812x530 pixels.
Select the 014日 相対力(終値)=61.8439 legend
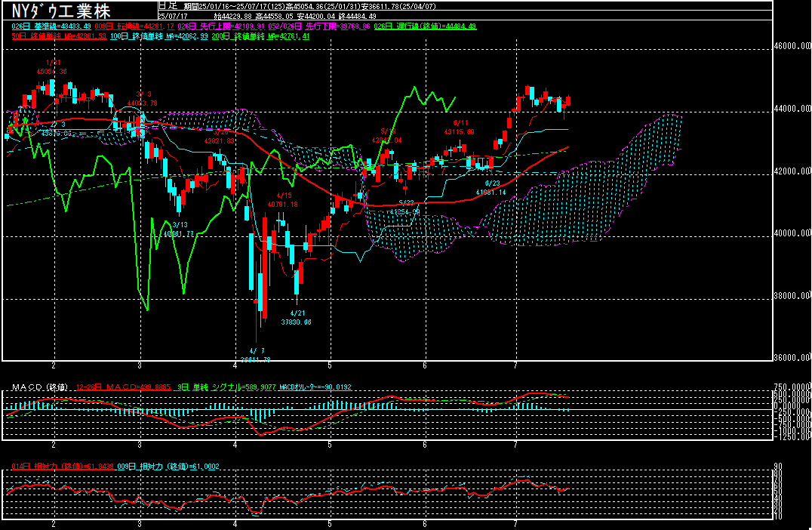pyautogui.click(x=63, y=467)
